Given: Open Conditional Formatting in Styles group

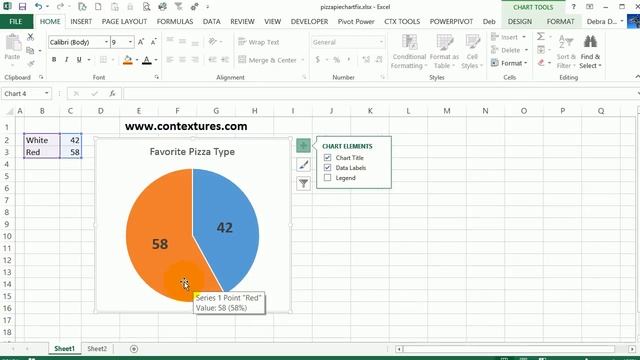Looking at the screenshot, I should click(409, 51).
